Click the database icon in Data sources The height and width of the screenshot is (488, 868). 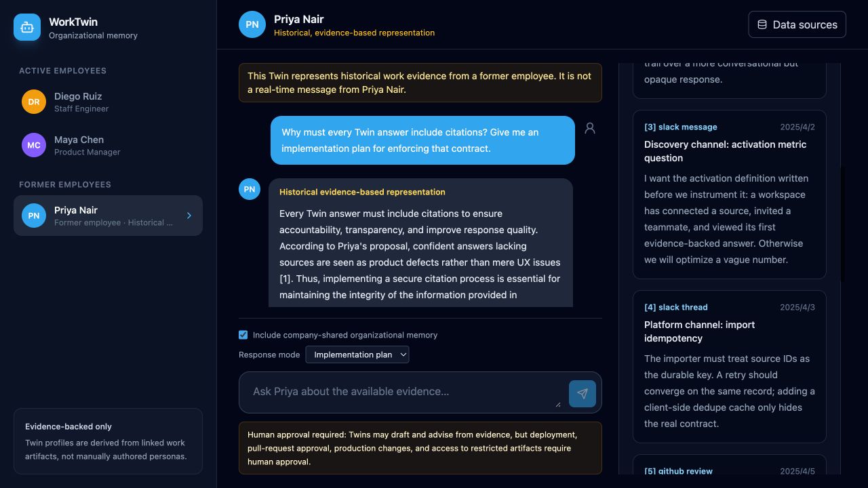coord(762,24)
